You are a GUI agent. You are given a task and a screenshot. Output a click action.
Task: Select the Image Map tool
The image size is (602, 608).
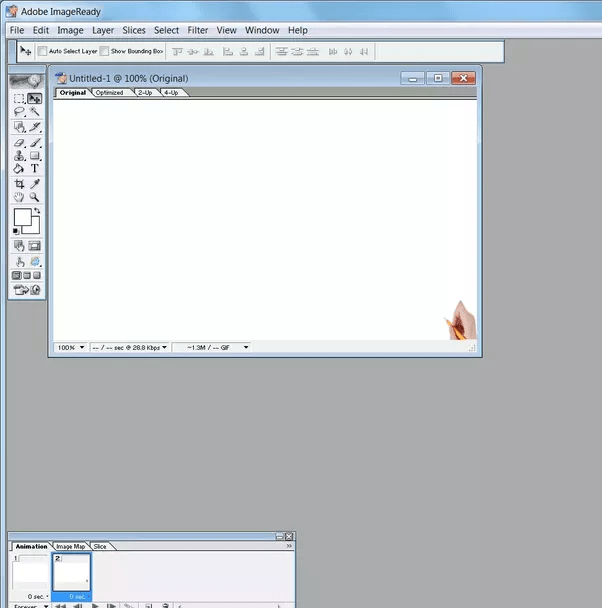(x=19, y=127)
